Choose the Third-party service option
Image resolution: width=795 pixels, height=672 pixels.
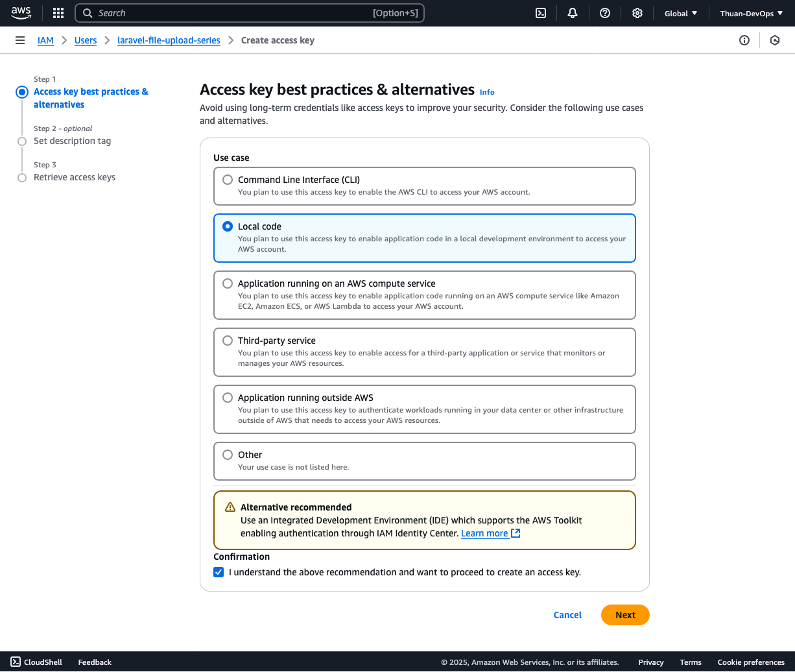(x=228, y=341)
